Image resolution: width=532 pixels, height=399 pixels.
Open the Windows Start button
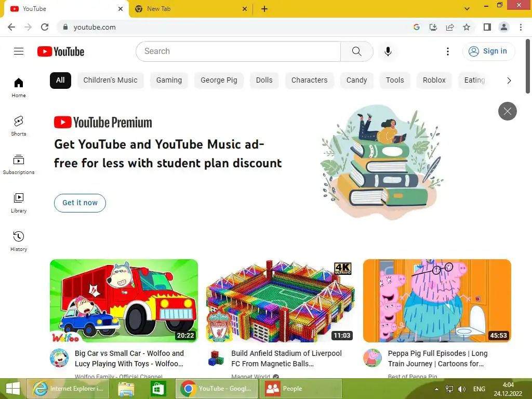pyautogui.click(x=13, y=389)
